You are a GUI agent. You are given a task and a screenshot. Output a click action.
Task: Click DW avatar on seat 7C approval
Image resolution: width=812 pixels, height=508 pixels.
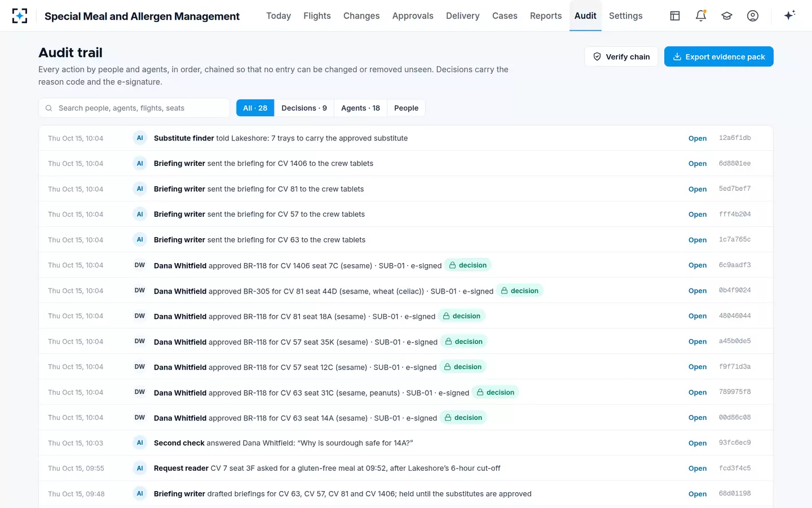pyautogui.click(x=140, y=265)
